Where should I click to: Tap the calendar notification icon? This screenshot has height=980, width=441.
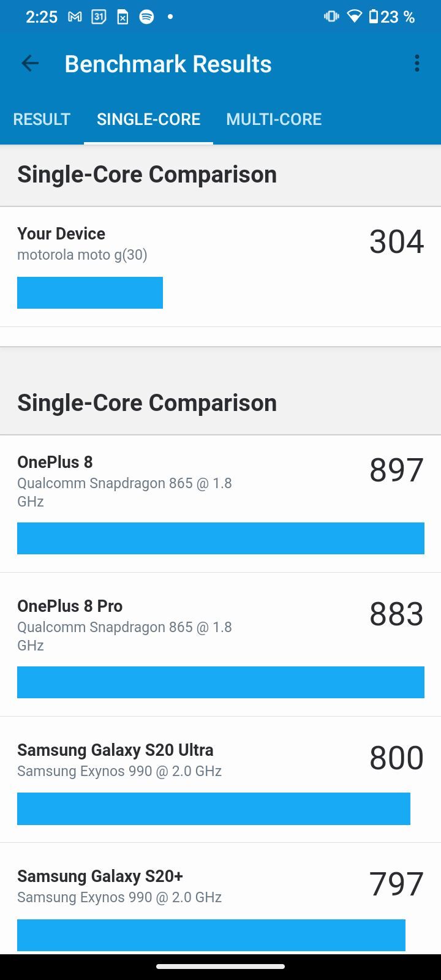pyautogui.click(x=99, y=17)
